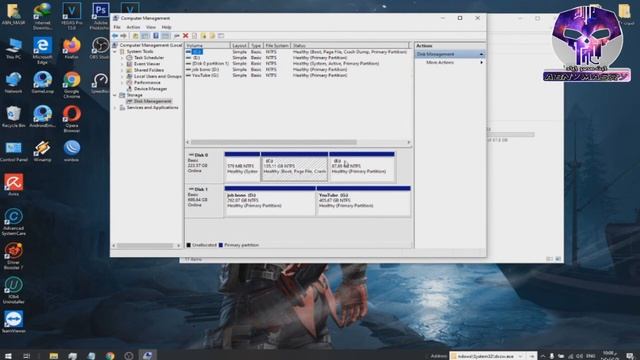The height and width of the screenshot is (360, 640).
Task: Click the red X delete toolbar icon
Action: click(185, 36)
